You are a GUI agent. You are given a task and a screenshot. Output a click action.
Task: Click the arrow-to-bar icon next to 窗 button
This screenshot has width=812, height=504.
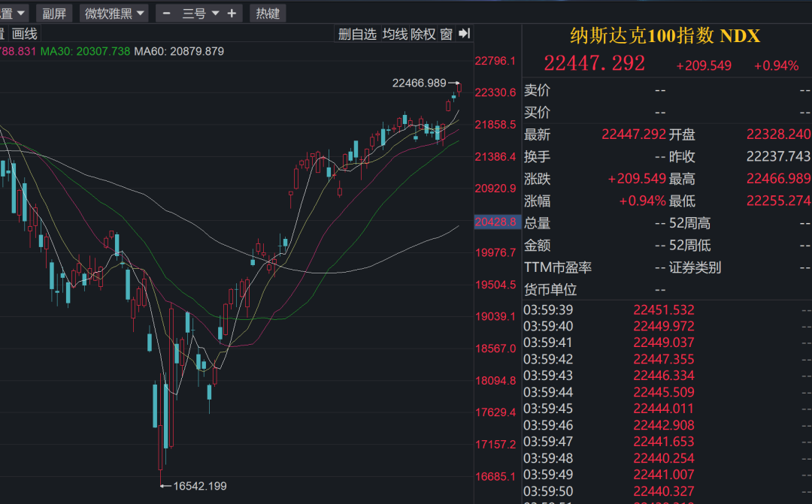464,33
